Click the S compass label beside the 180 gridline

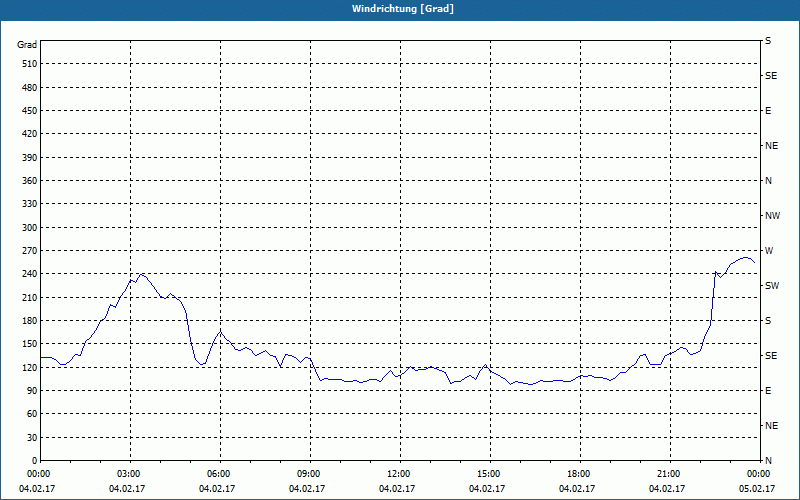[768, 321]
